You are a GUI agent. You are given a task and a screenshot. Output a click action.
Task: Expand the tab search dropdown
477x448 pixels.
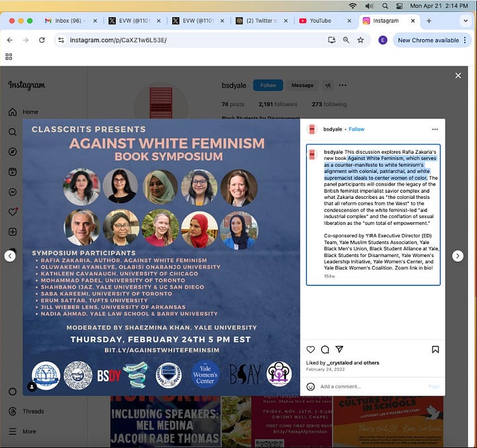[x=466, y=21]
